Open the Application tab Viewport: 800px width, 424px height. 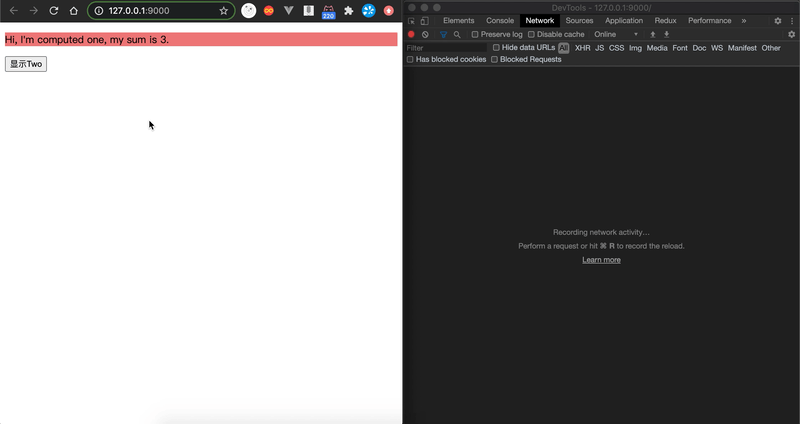[624, 20]
